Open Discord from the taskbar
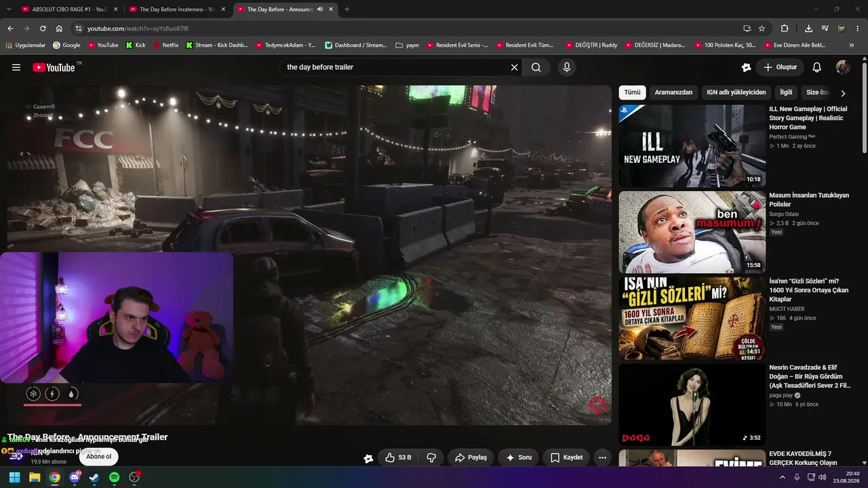 click(75, 477)
